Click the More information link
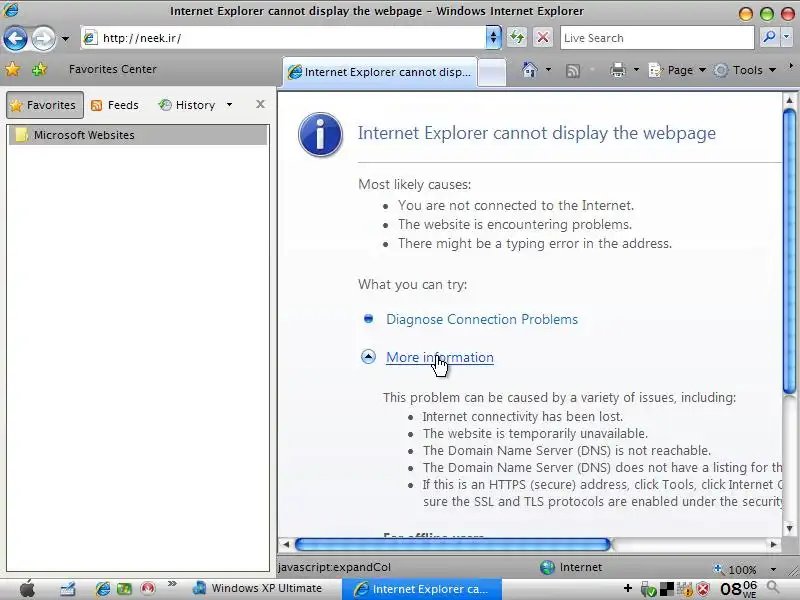This screenshot has height=600, width=800. 440,358
